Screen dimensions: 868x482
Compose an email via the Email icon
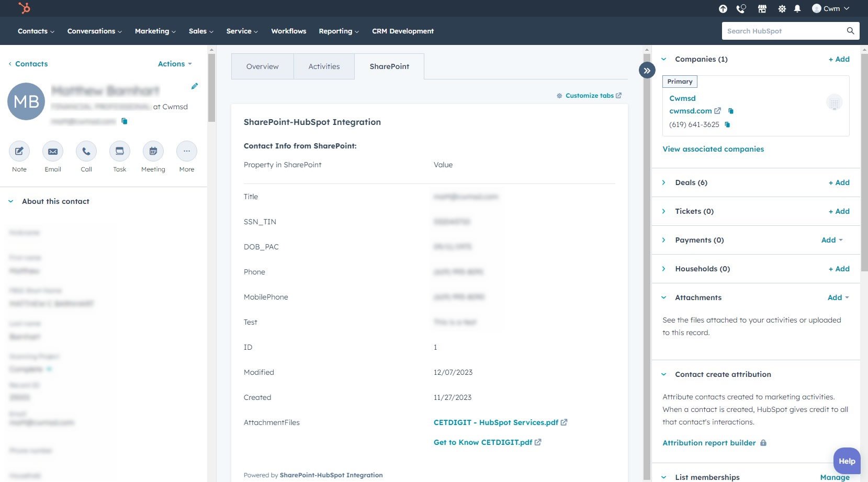click(x=52, y=151)
